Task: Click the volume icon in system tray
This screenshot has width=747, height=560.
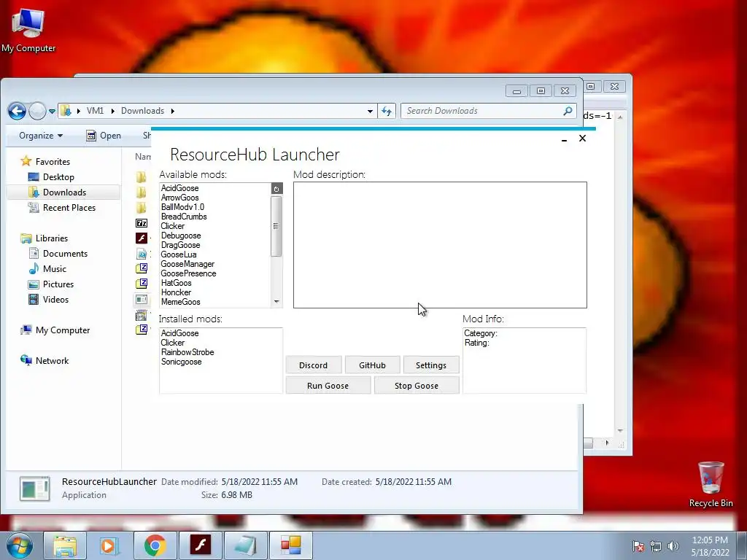Action: click(673, 546)
